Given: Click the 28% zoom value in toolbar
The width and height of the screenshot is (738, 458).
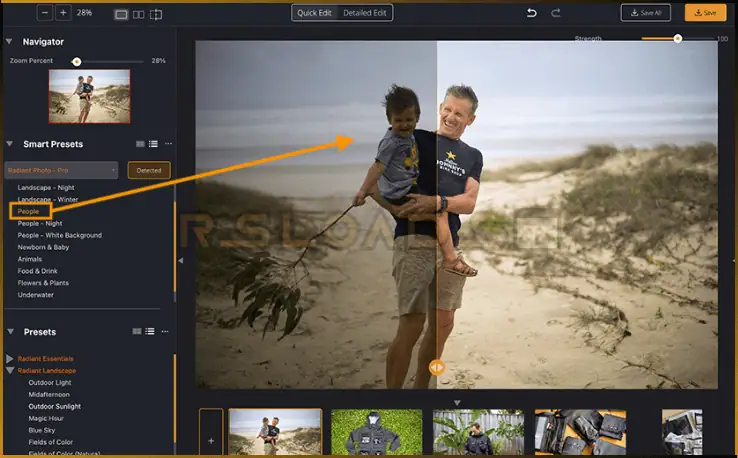Looking at the screenshot, I should pyautogui.click(x=84, y=13).
